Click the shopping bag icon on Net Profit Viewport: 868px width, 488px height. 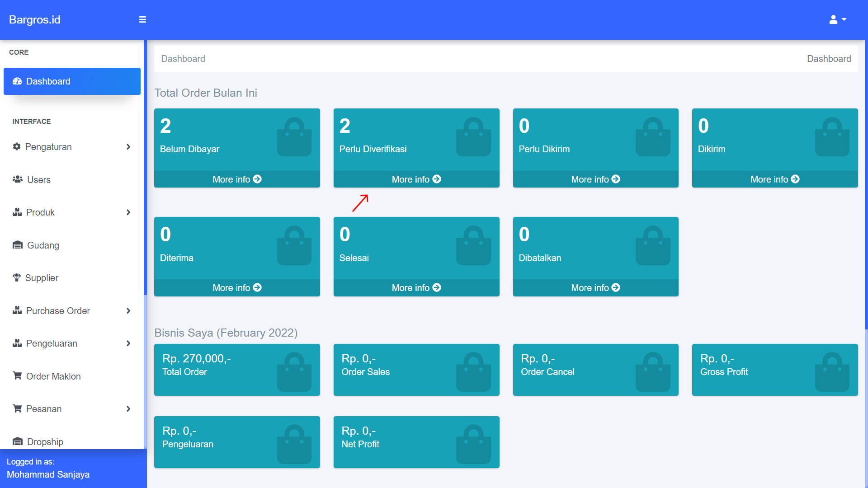pyautogui.click(x=473, y=444)
